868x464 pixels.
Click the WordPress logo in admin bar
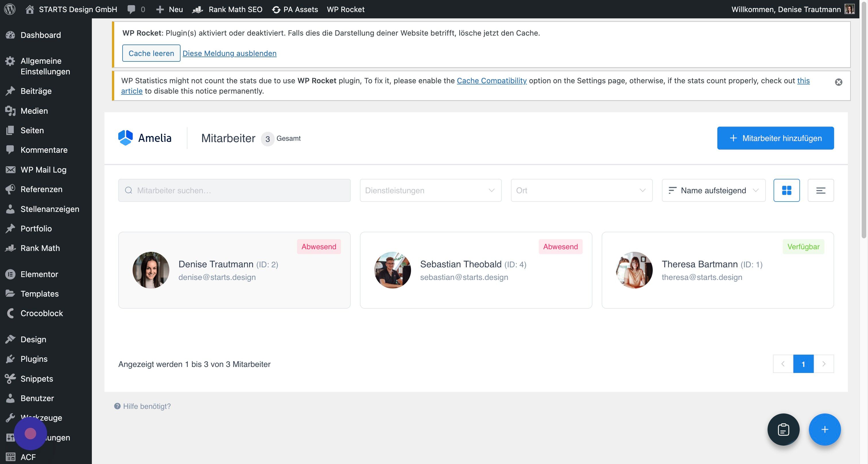[10, 9]
